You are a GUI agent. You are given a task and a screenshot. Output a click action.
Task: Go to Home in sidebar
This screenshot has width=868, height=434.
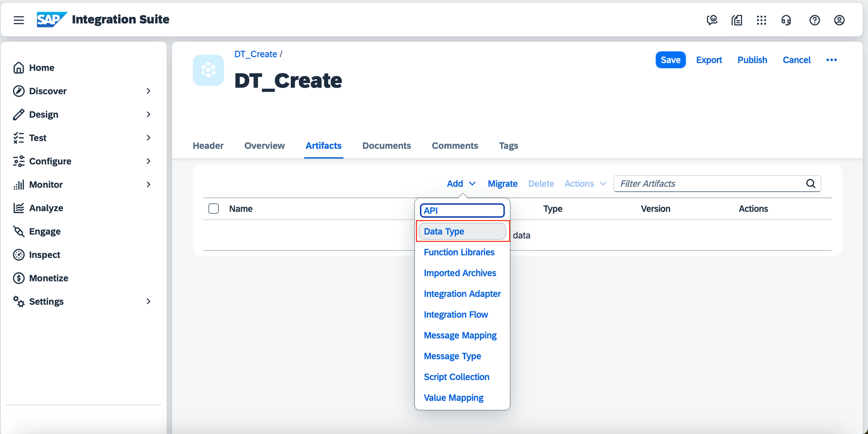[x=41, y=68]
